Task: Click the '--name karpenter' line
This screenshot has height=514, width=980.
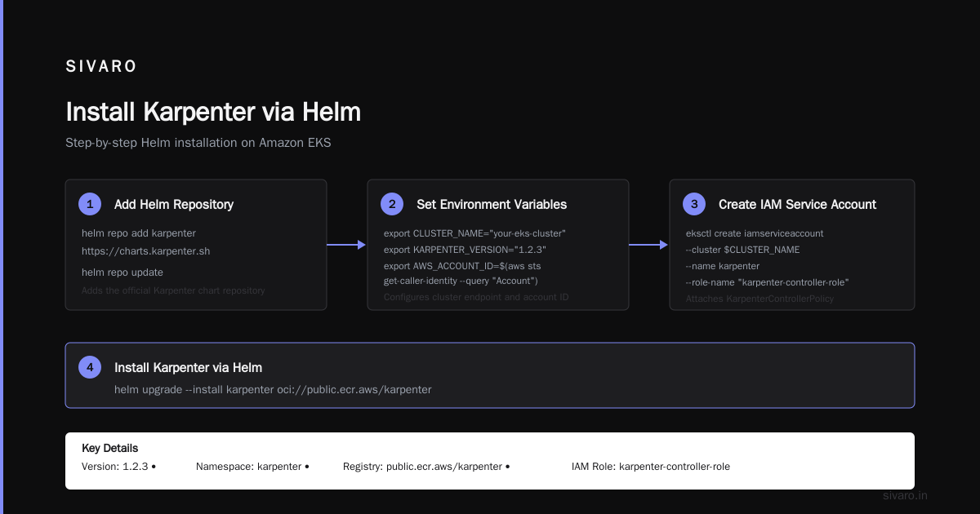Action: click(723, 266)
